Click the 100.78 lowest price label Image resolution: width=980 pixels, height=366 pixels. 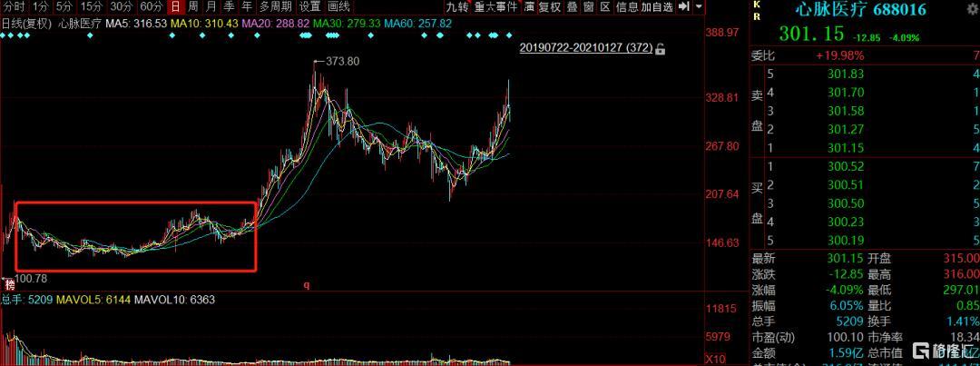coord(30,278)
